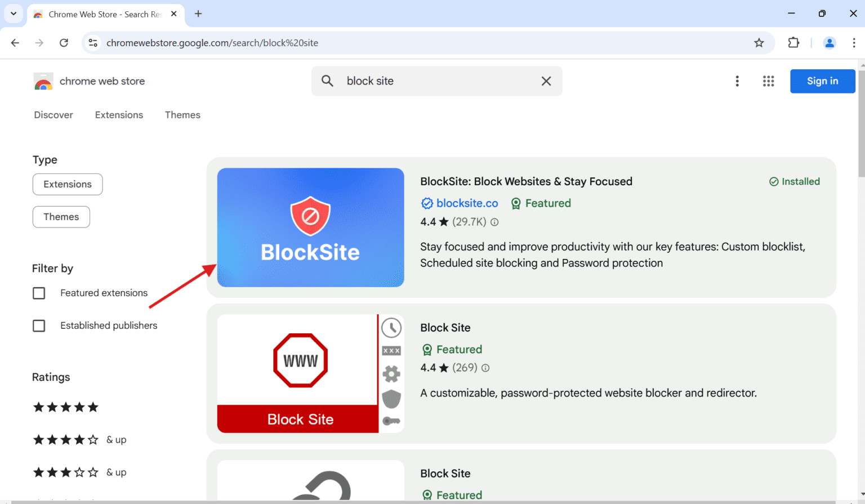Open the browser profile avatar

tap(830, 43)
